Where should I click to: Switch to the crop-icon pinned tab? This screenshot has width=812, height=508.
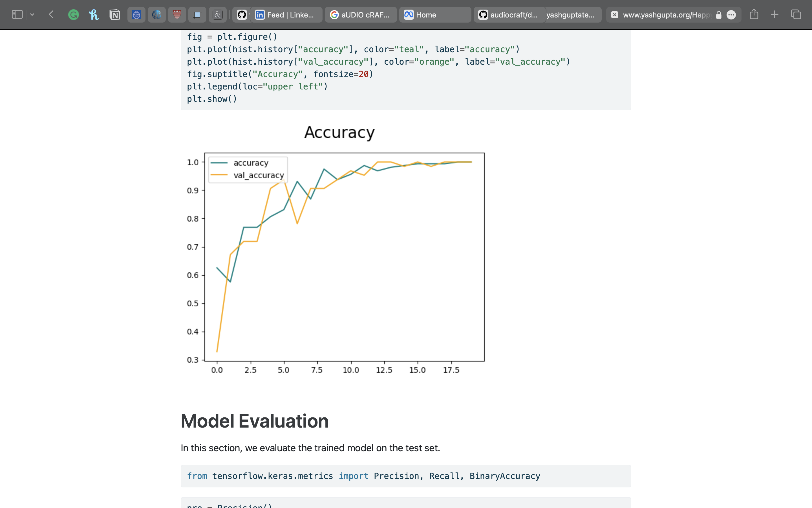[x=197, y=14]
